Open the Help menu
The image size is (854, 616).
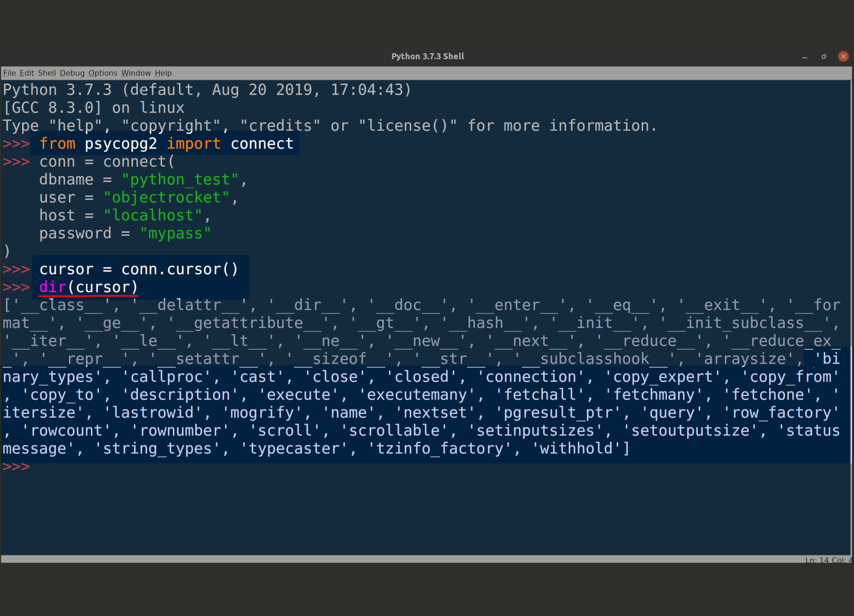coord(163,73)
